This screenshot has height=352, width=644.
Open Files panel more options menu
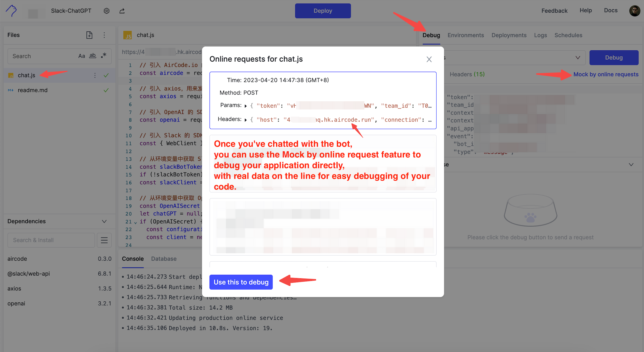coord(104,35)
